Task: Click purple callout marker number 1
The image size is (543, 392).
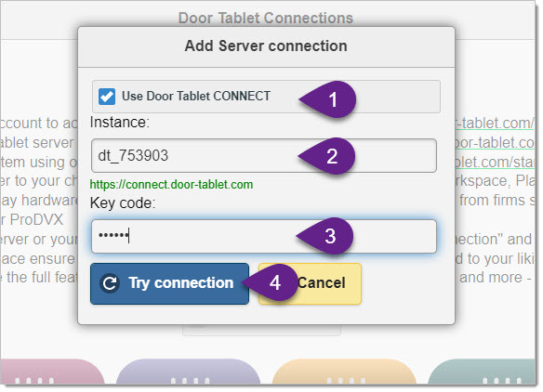Action: tap(328, 99)
